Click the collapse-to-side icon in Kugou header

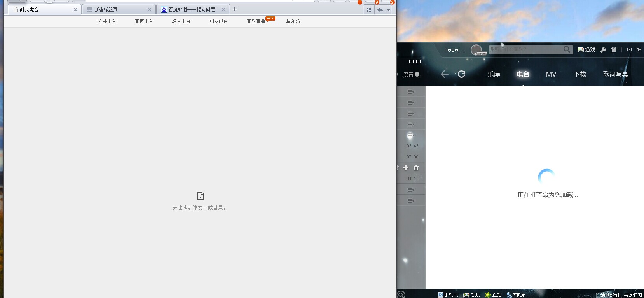(639, 49)
